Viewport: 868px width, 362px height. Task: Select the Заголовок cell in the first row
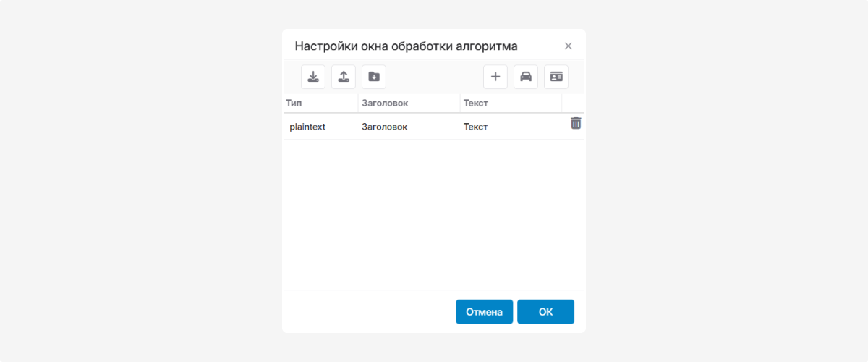[x=385, y=127]
